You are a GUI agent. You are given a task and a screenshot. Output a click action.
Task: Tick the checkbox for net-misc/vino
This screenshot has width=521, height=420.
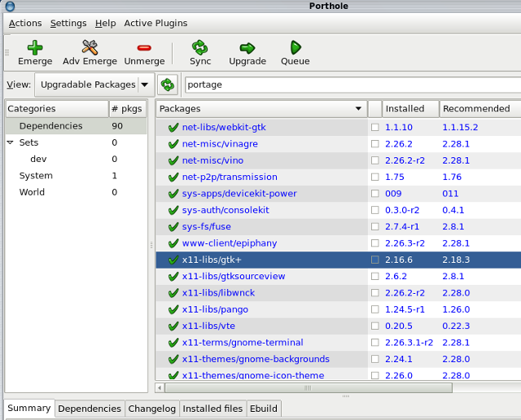point(374,160)
